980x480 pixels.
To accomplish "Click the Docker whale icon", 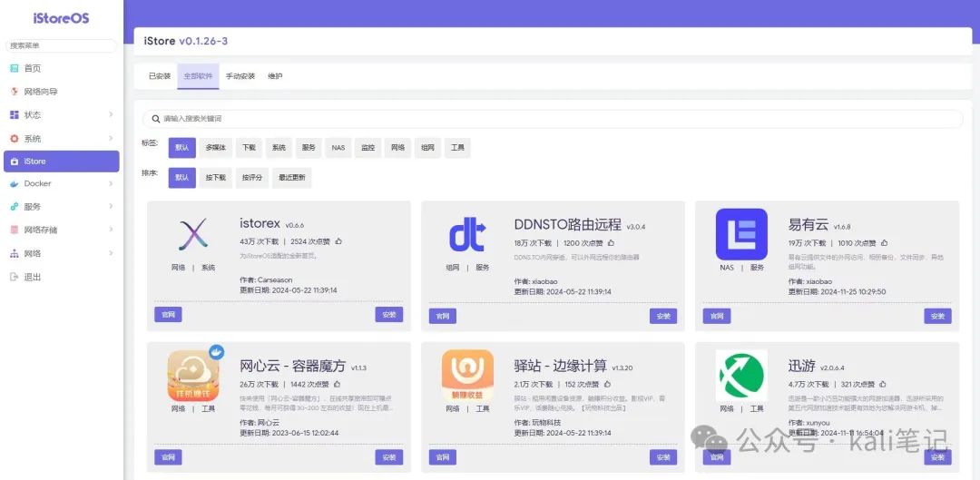I will click(x=15, y=184).
